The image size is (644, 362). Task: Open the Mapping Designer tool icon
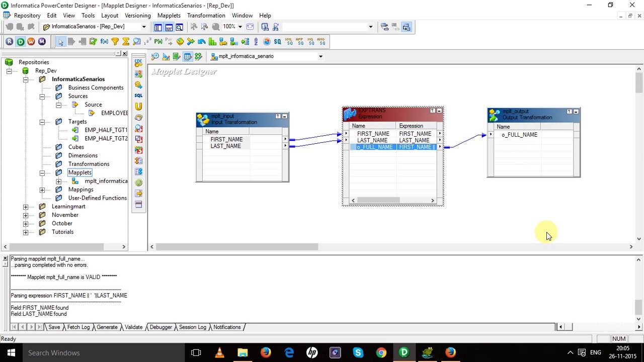tap(198, 56)
